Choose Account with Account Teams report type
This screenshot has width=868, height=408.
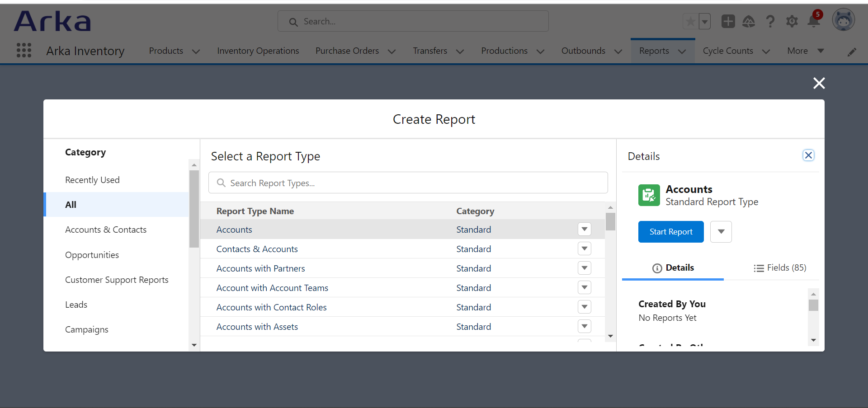point(272,288)
